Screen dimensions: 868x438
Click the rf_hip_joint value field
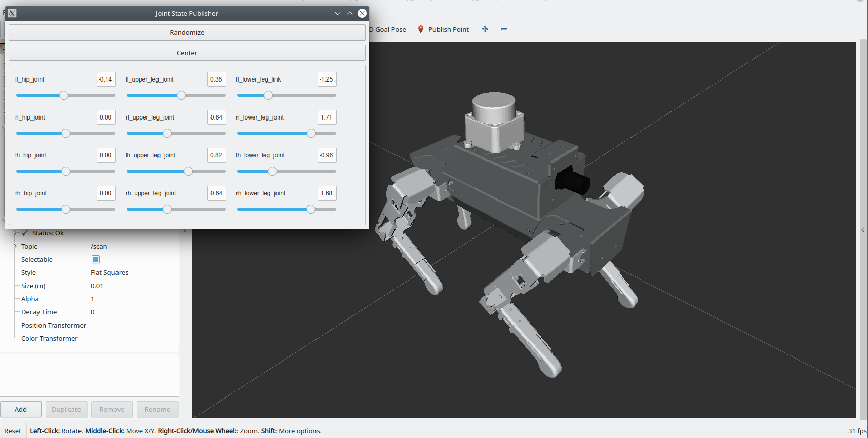[106, 117]
